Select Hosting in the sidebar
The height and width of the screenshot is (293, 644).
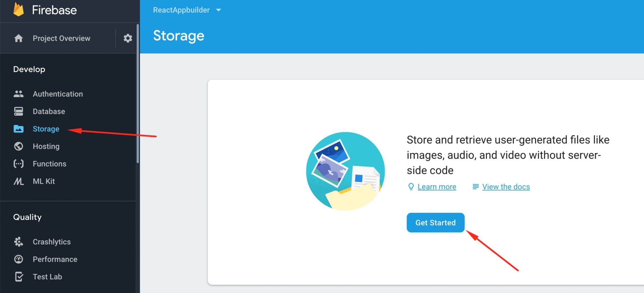[x=46, y=146]
